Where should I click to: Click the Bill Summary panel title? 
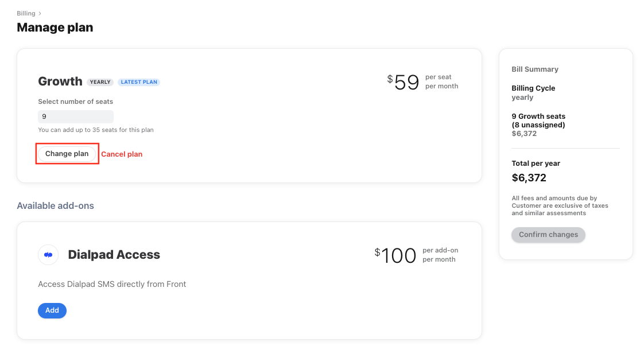pyautogui.click(x=535, y=69)
